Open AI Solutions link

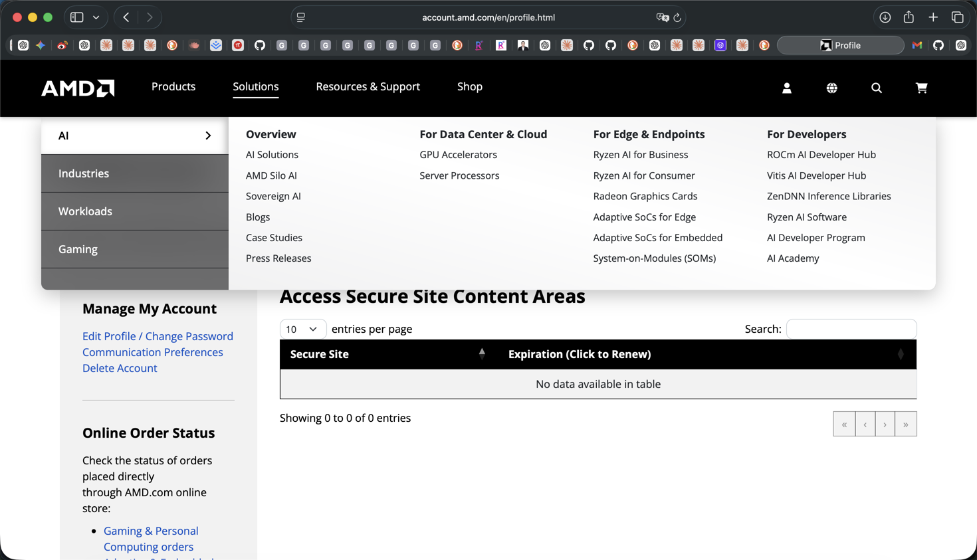[272, 155]
